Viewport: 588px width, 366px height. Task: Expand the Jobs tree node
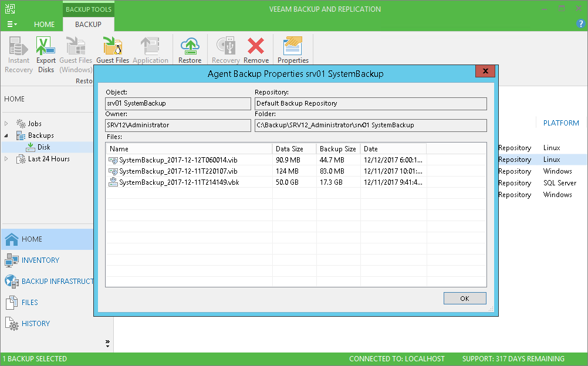coord(6,123)
